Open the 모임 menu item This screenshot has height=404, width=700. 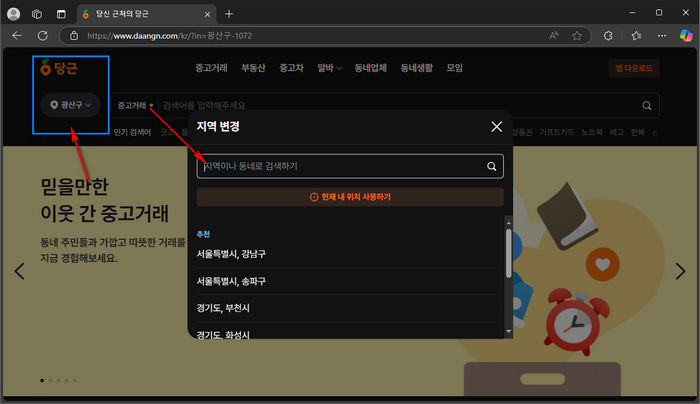pyautogui.click(x=454, y=68)
